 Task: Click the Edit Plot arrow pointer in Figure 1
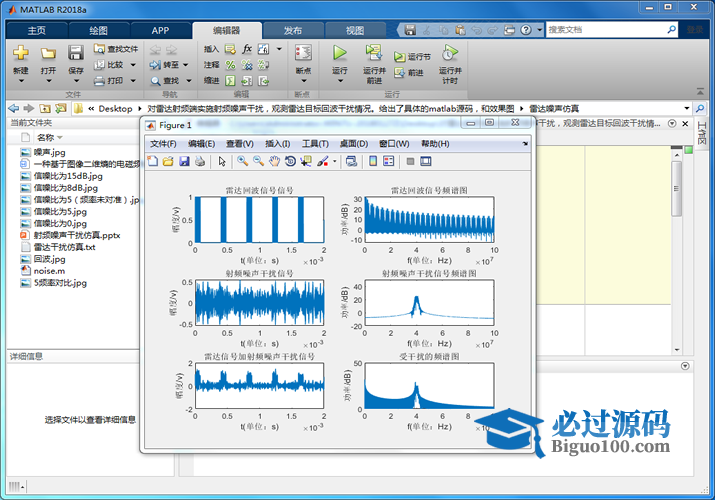tap(222, 161)
